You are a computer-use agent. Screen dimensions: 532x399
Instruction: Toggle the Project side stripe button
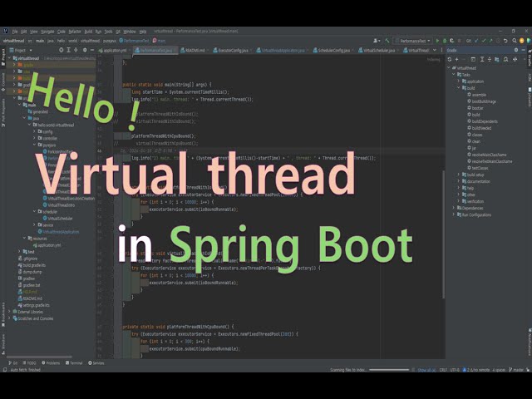pos(3,57)
